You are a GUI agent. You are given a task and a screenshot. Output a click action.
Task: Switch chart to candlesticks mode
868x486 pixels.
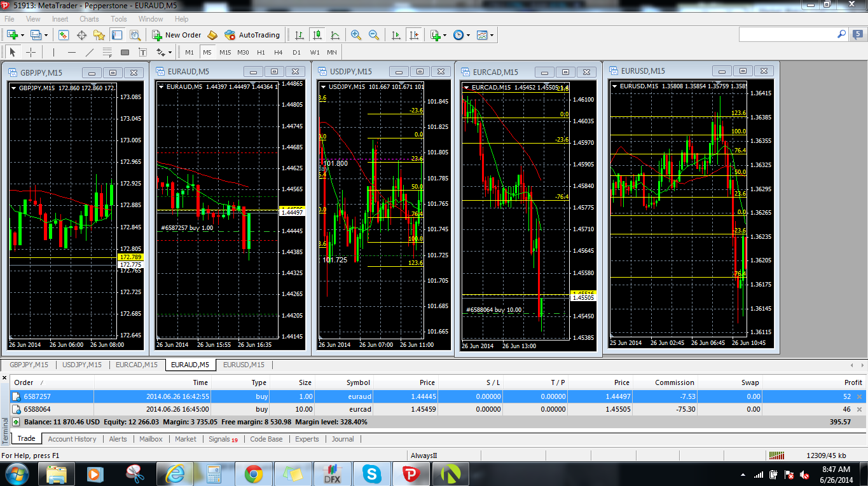point(317,35)
